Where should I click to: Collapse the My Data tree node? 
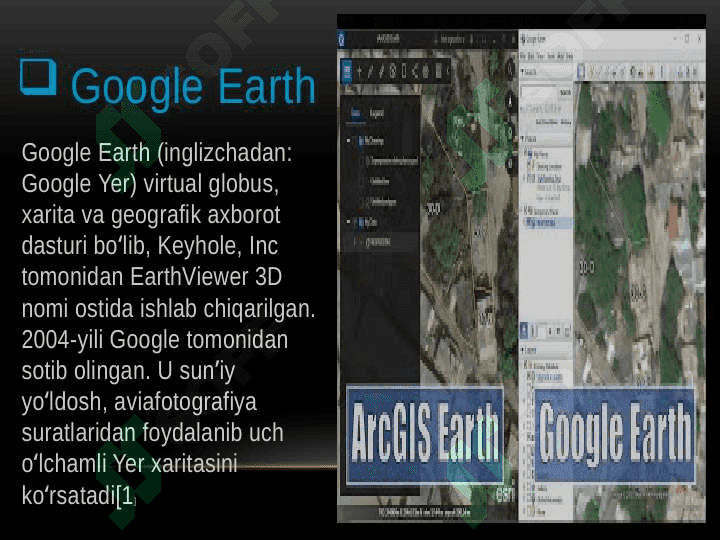tap(349, 222)
